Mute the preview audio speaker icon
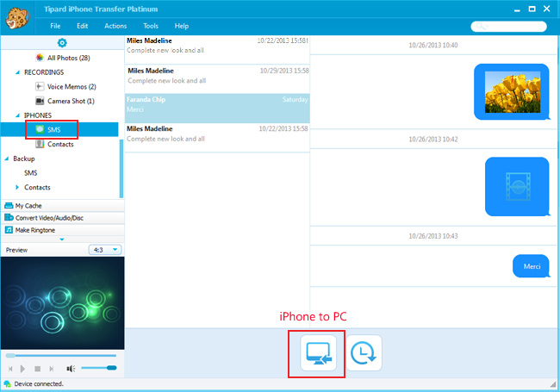The image size is (560, 392). pos(71,369)
